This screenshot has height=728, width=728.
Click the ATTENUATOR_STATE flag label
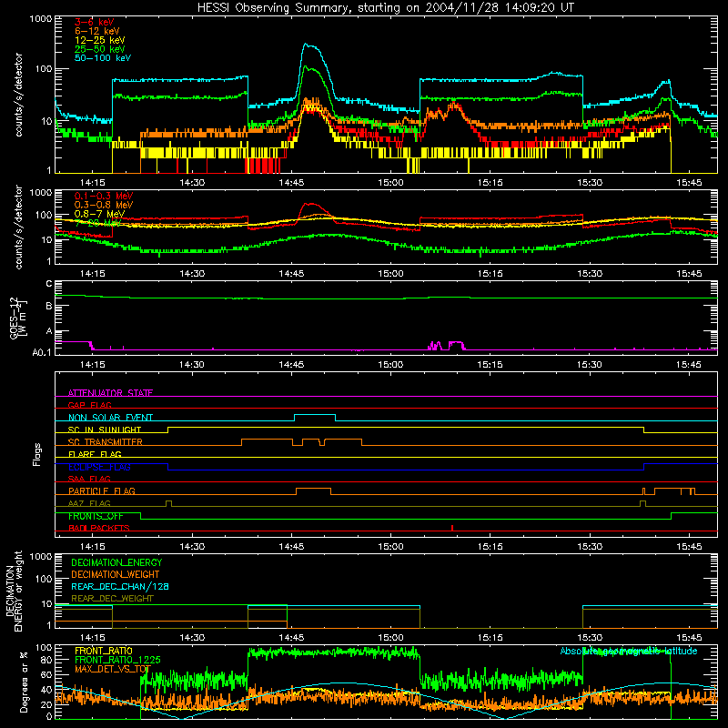[110, 393]
